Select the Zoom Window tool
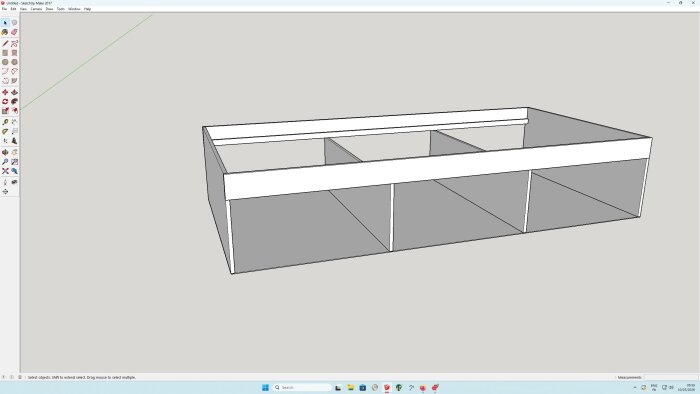700x394 pixels. (14, 162)
